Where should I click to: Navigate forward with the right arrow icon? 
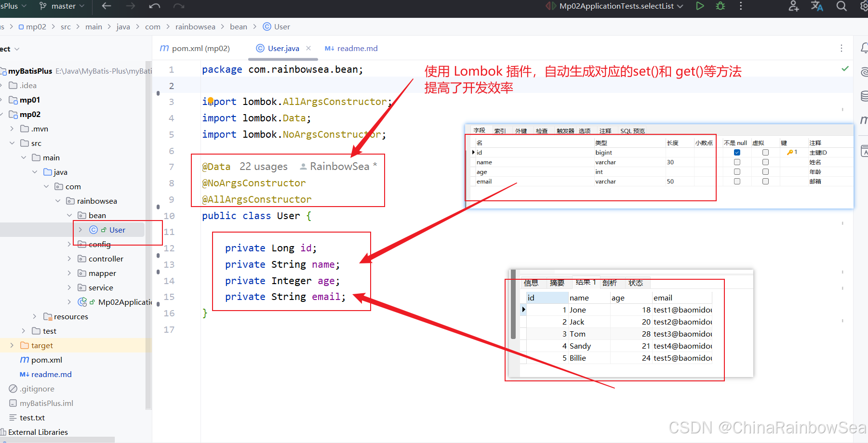pyautogui.click(x=131, y=6)
